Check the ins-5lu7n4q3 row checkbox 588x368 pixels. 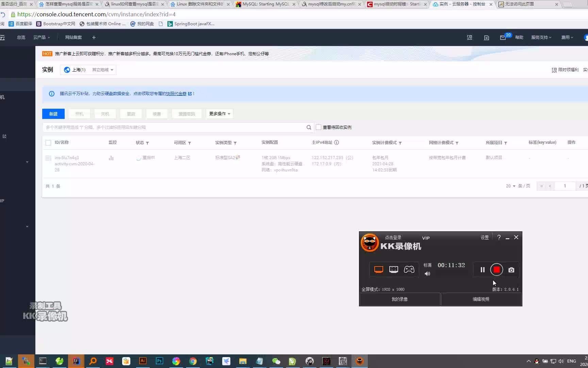(48, 158)
